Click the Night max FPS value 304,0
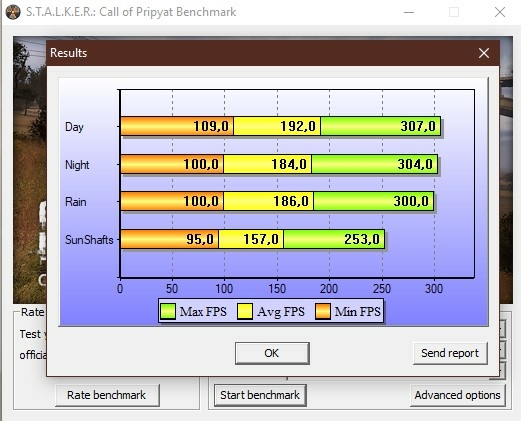The image size is (521, 421). (x=415, y=164)
